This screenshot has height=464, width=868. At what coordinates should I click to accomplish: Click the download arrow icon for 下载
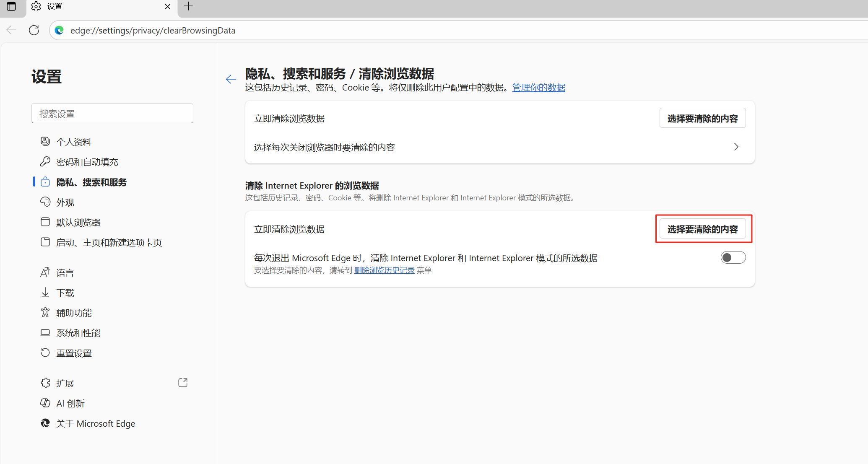coord(45,293)
